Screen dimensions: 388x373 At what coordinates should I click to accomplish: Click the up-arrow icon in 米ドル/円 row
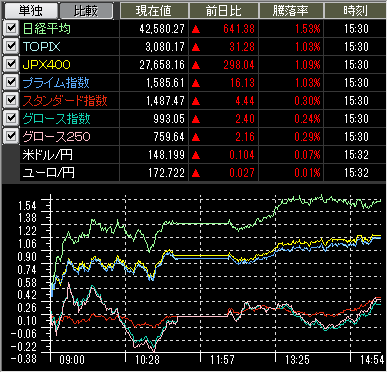point(196,155)
